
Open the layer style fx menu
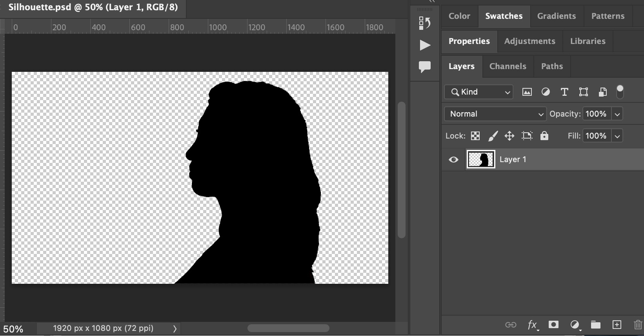(532, 325)
